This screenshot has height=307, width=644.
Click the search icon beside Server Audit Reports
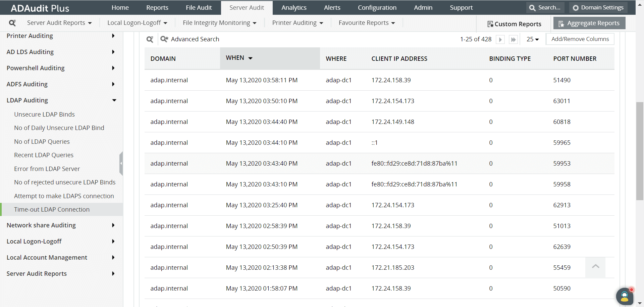coord(12,23)
